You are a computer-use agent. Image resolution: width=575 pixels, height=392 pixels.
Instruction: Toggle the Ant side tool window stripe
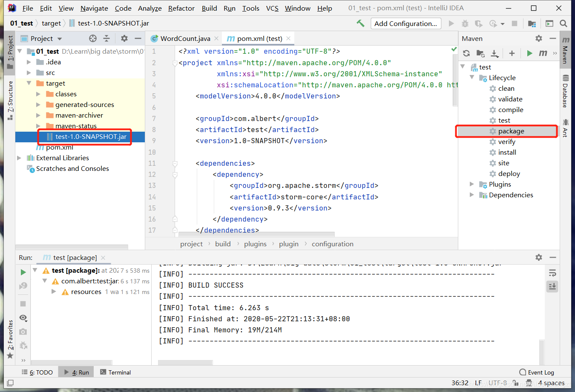565,128
